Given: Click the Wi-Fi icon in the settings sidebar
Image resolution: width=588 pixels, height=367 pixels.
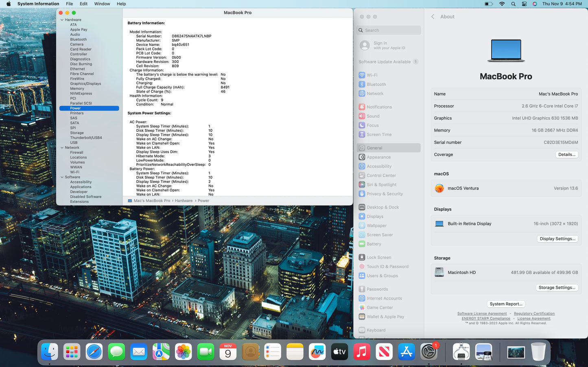Looking at the screenshot, I should point(362,75).
